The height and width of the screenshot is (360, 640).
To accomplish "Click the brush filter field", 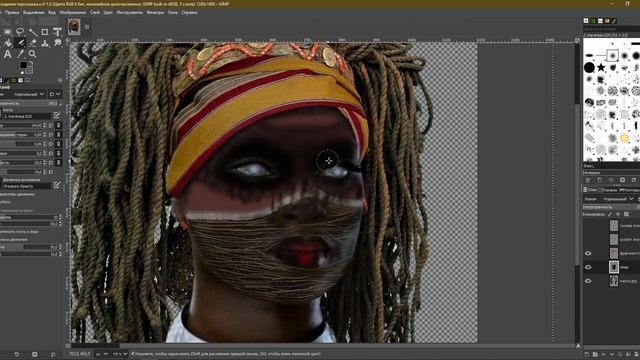I will [x=611, y=29].
